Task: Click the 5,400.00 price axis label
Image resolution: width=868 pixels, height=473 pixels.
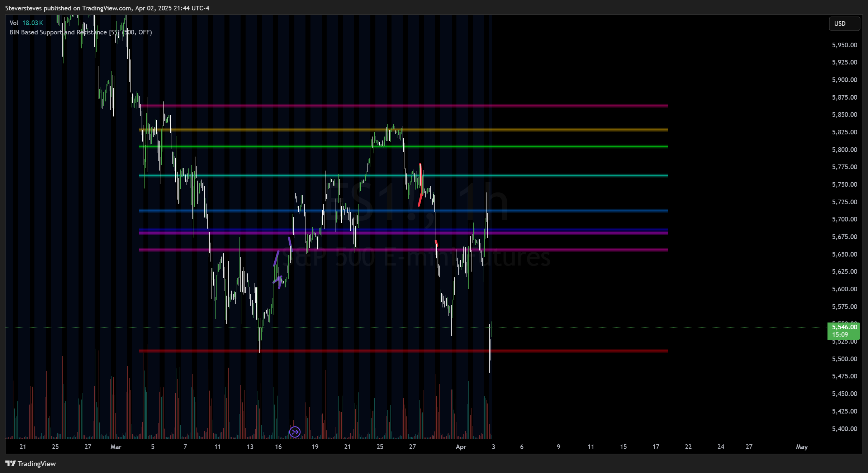Action: 844,429
